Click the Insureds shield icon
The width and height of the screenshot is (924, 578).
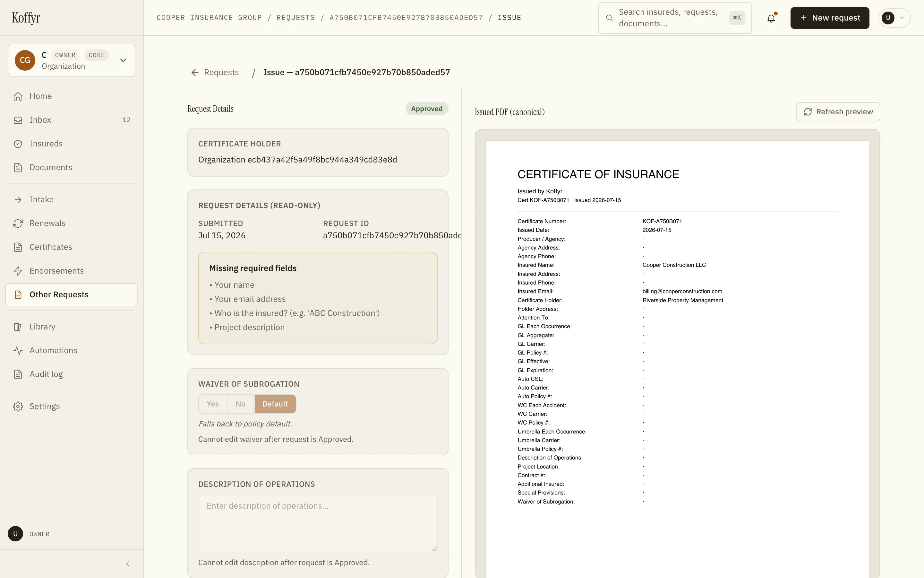(x=18, y=144)
